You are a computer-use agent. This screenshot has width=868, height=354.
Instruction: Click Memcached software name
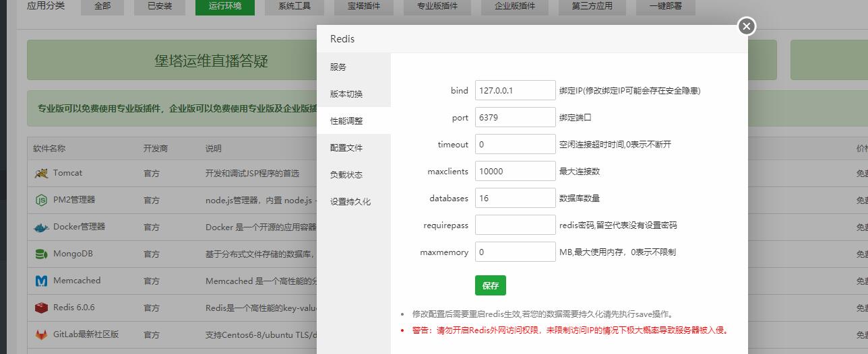pyautogui.click(x=77, y=281)
